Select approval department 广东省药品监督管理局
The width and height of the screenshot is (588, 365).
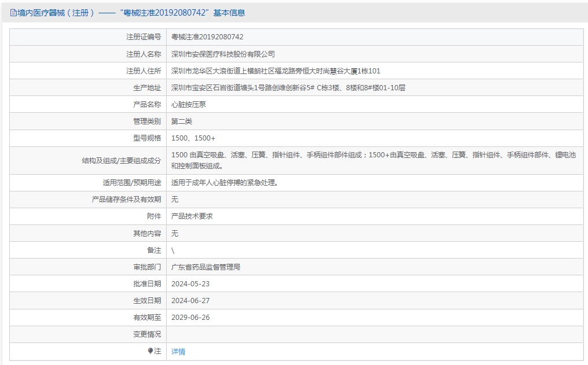205,267
